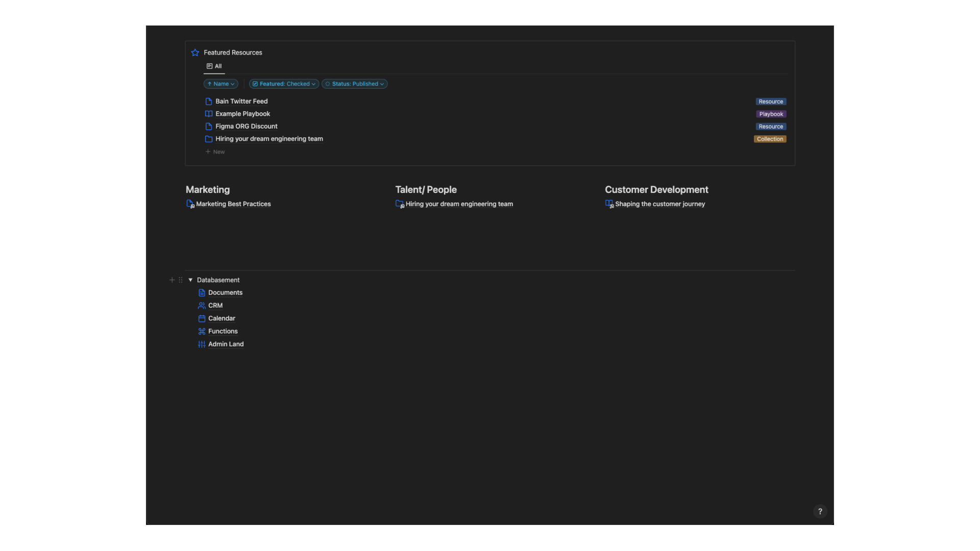Viewport: 980px width, 551px height.
Task: Click the help question mark button
Action: click(x=820, y=511)
